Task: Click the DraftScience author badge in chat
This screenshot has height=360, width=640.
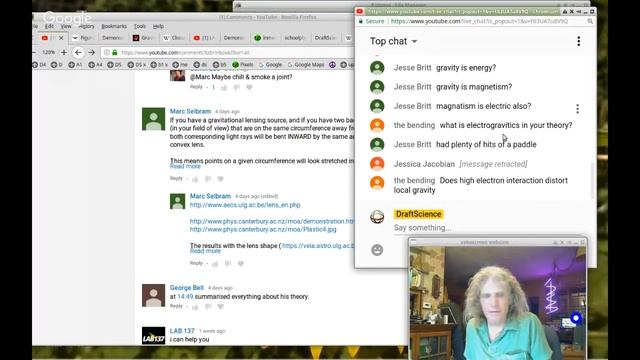Action: [418, 214]
